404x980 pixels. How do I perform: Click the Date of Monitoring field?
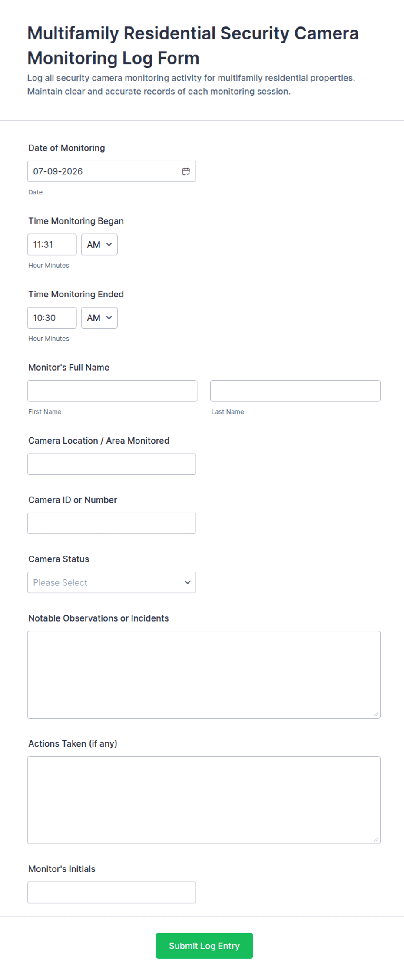point(112,171)
